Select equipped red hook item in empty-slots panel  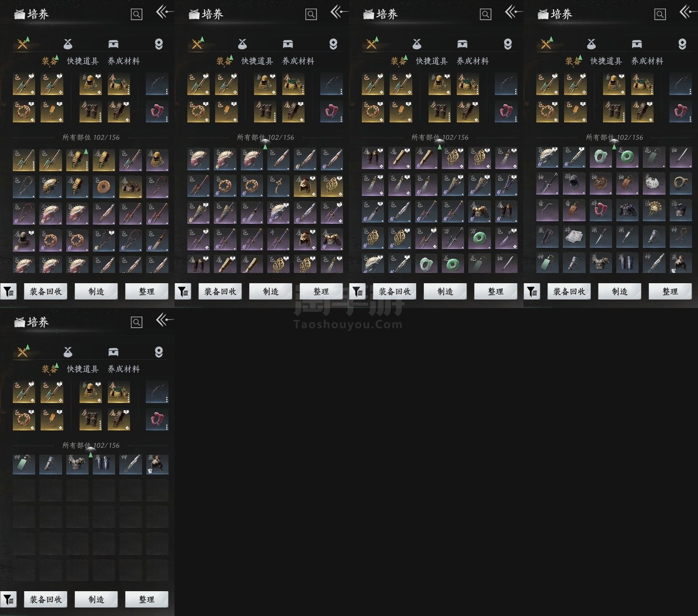click(x=157, y=420)
